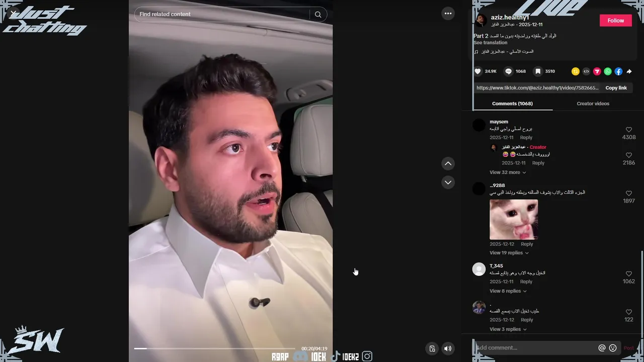
Task: Mute the video with the speaker icon
Action: pos(448,348)
